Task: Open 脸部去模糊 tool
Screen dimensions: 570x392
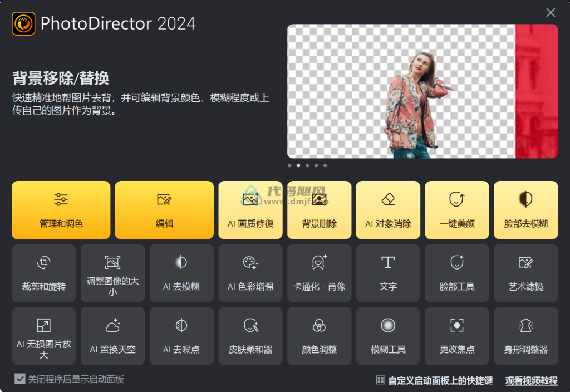Action: pos(526,210)
